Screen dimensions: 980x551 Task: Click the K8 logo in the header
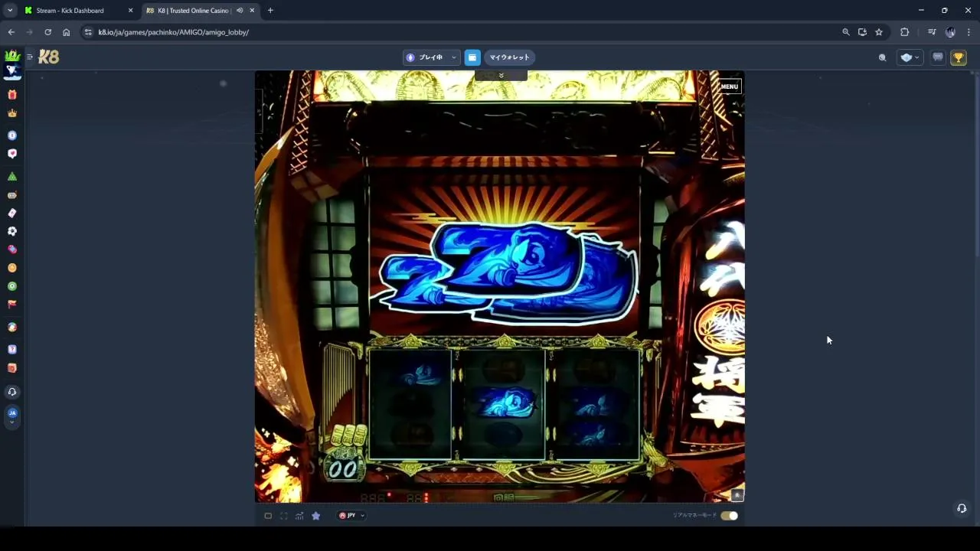pyautogui.click(x=48, y=57)
